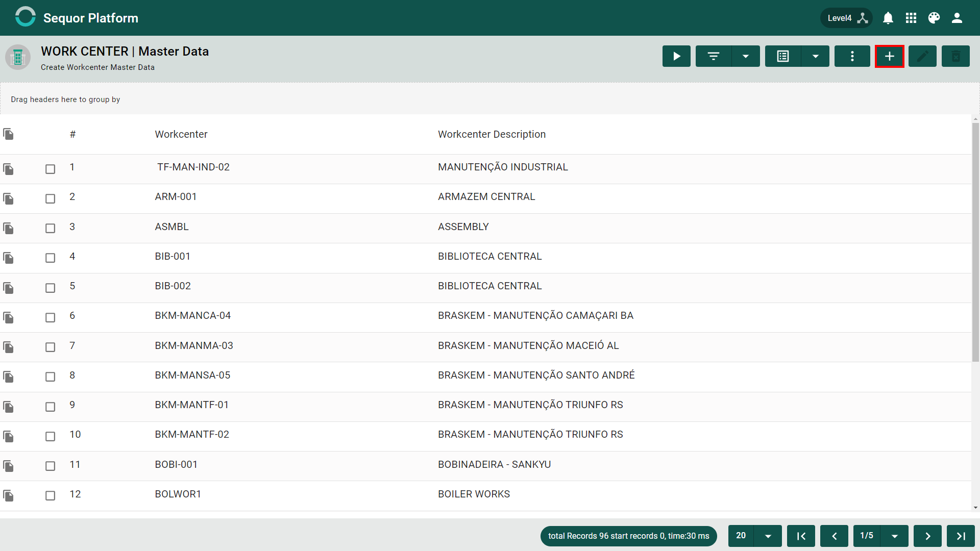Expand the layout dropdown arrow
Image resolution: width=980 pixels, height=551 pixels.
click(816, 56)
